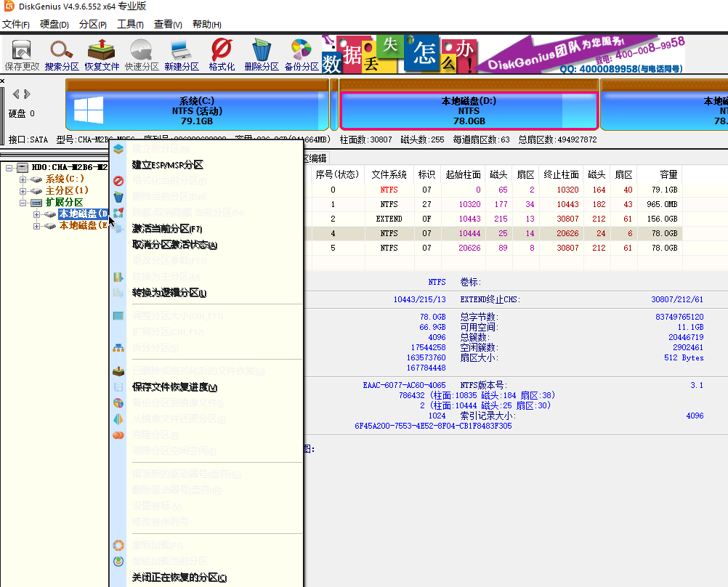This screenshot has width=728, height=587.
Task: Click the DiskGenius logo in title bar
Action: [x=9, y=6]
